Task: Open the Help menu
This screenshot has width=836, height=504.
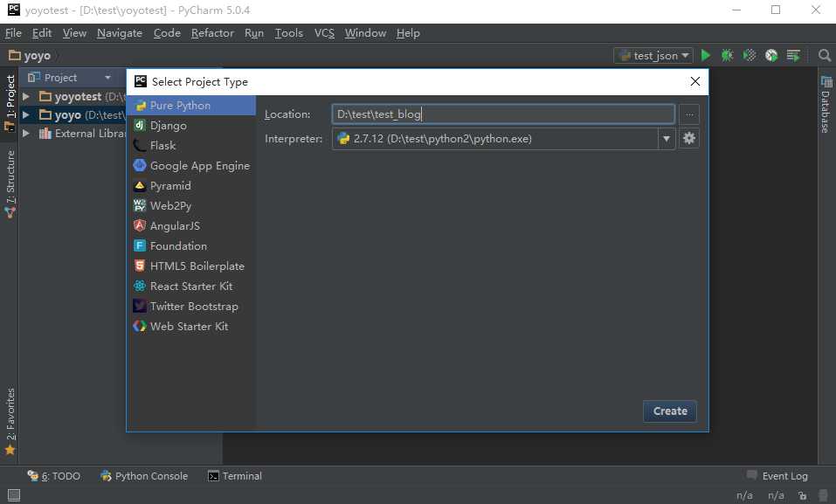Action: tap(408, 33)
